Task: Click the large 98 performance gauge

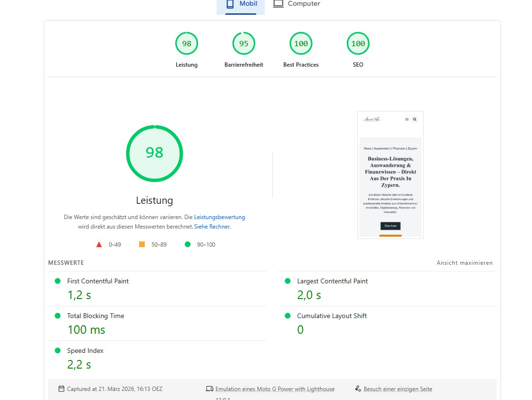Action: pos(154,153)
